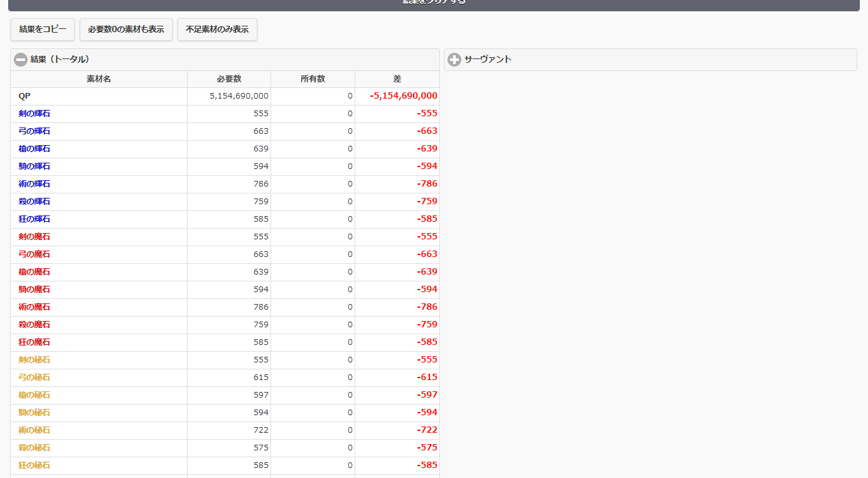868x478 pixels.
Task: Click the minus icon beside 結果（トータル）
Action: [x=21, y=60]
